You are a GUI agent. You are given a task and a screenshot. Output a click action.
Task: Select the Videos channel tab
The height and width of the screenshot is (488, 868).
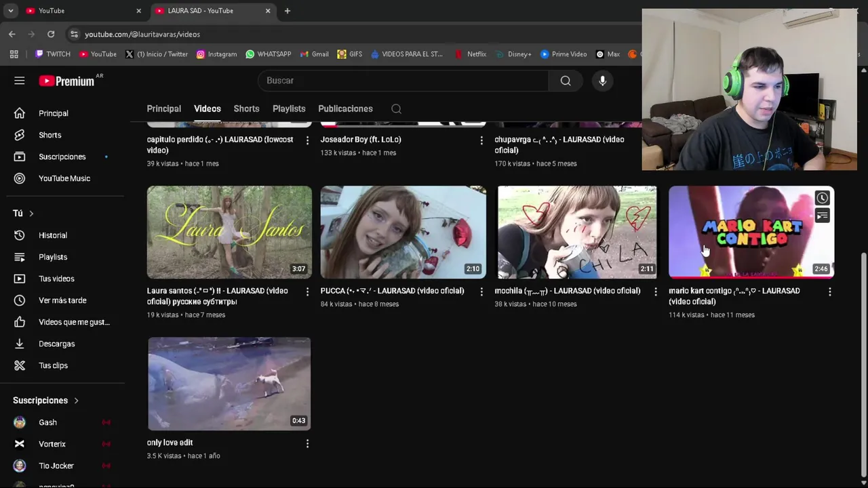coord(208,108)
